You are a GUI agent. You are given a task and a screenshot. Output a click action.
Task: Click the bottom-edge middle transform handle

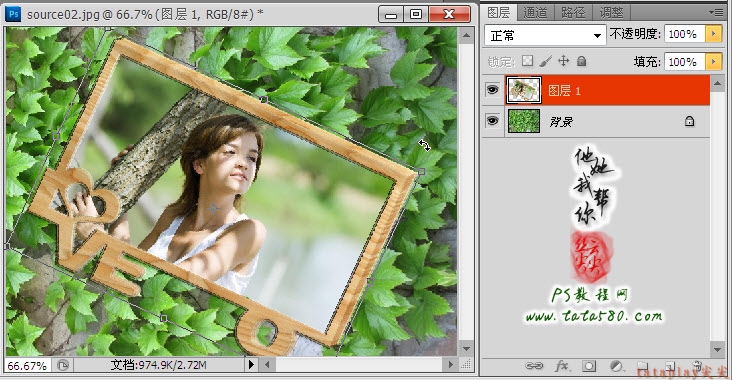163,318
